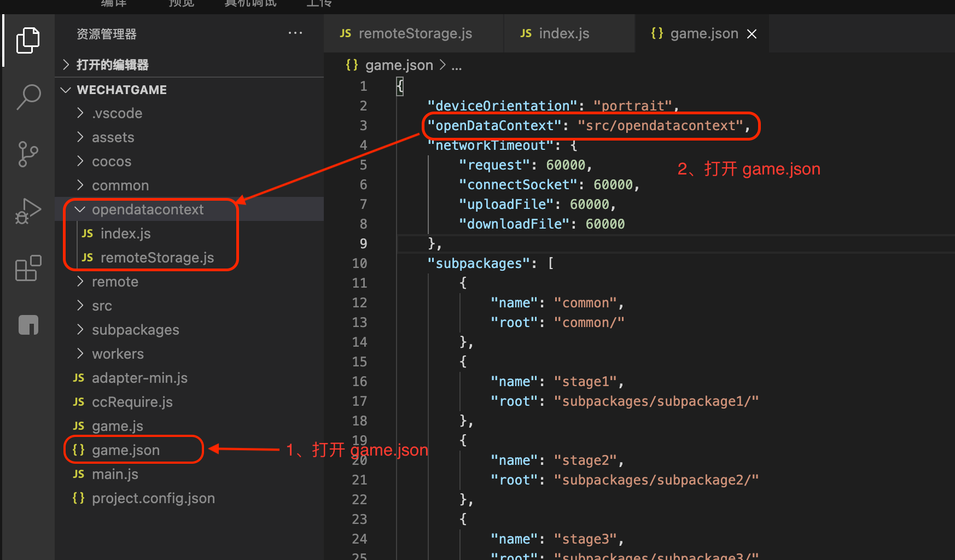The width and height of the screenshot is (955, 560).
Task: Click the JS icon of remoteStorage.js tab
Action: (345, 33)
